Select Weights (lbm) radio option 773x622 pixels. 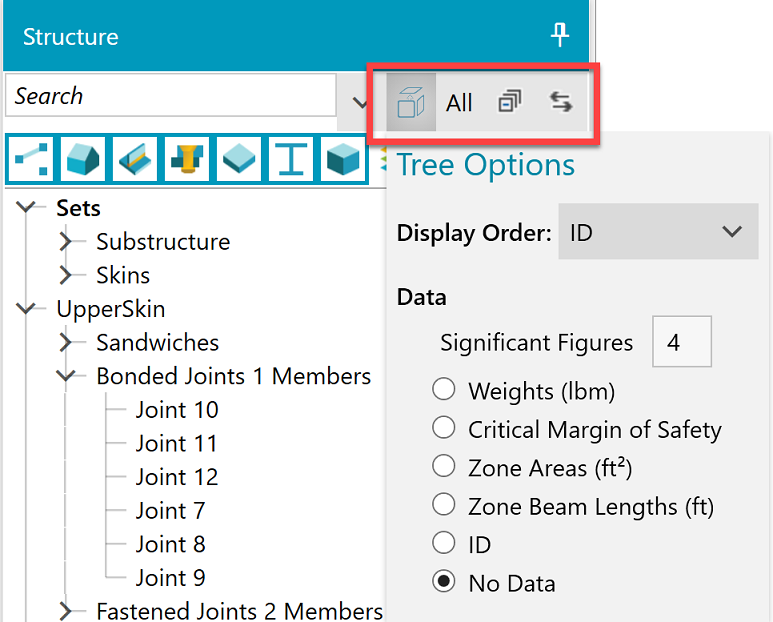[444, 389]
